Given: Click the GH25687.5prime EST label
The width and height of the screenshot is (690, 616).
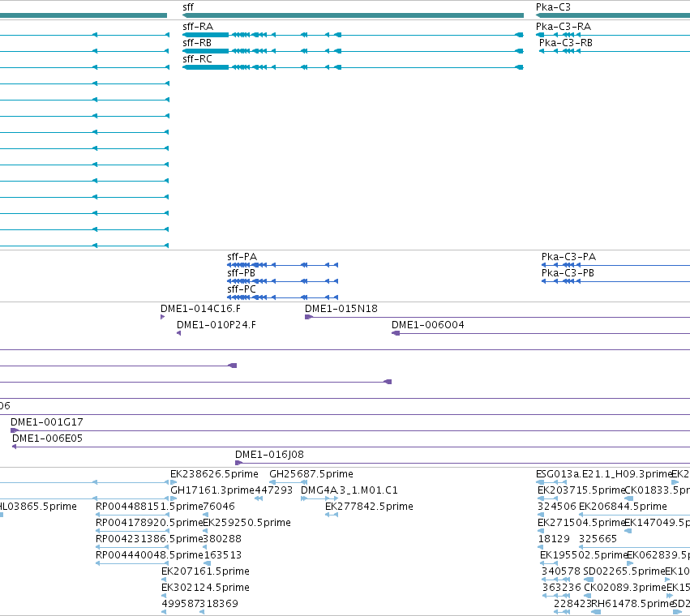Looking at the screenshot, I should tap(311, 474).
